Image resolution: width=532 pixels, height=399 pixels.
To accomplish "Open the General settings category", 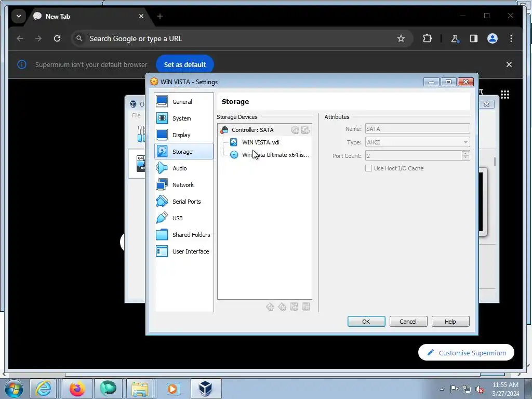I will 183,101.
